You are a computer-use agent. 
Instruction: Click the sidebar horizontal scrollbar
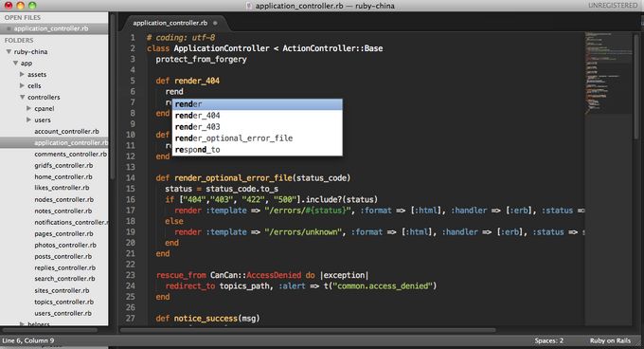pyautogui.click(x=49, y=330)
